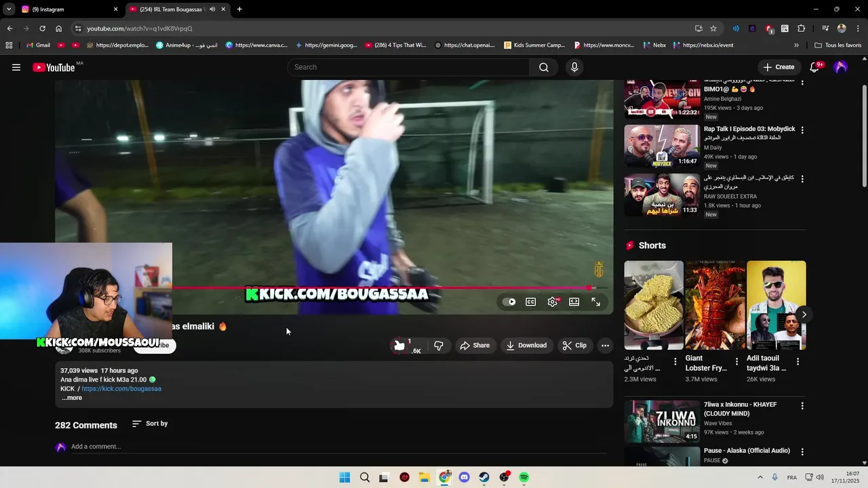The image size is (868, 488).
Task: Click the Chrome address bar URL
Action: tap(139, 28)
